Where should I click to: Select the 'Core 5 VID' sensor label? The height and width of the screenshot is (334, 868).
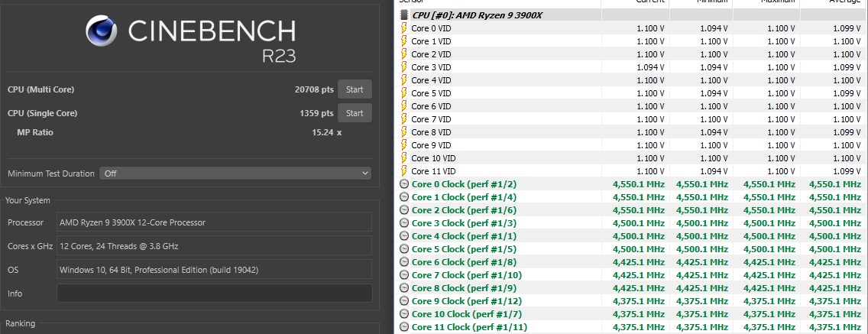click(x=431, y=93)
